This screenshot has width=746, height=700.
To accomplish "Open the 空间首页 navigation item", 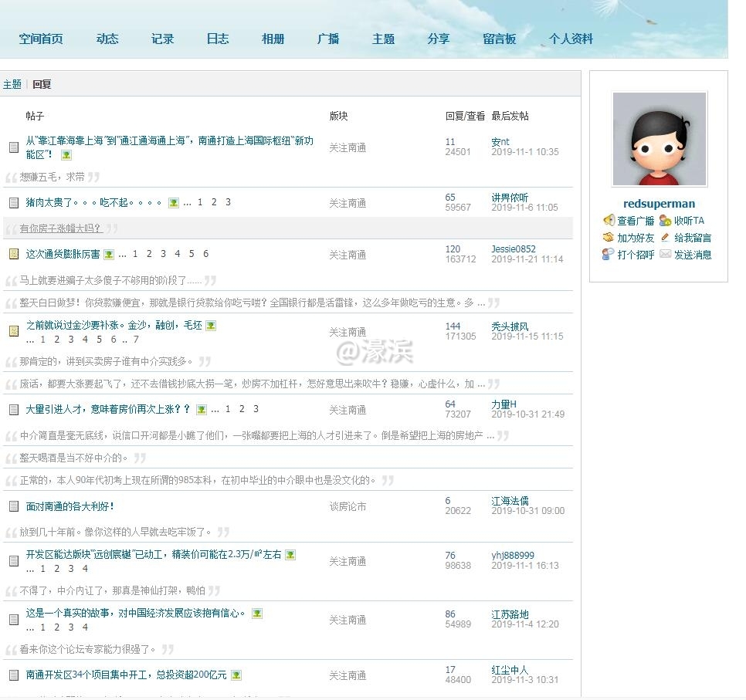I will (x=41, y=39).
